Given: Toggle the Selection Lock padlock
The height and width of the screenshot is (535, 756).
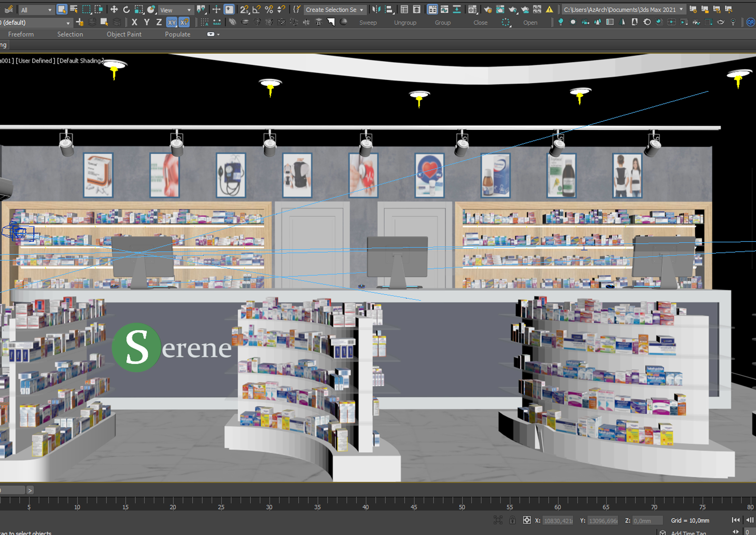Looking at the screenshot, I should tap(512, 520).
